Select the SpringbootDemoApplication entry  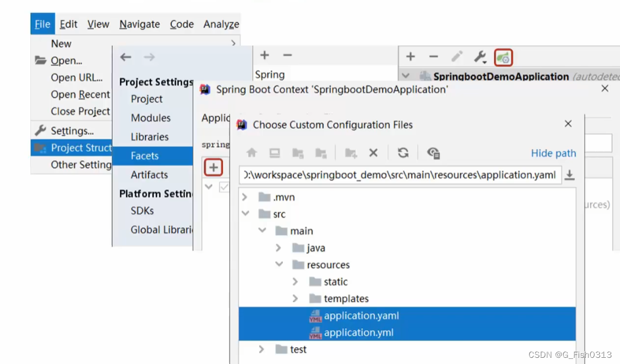coord(501,76)
